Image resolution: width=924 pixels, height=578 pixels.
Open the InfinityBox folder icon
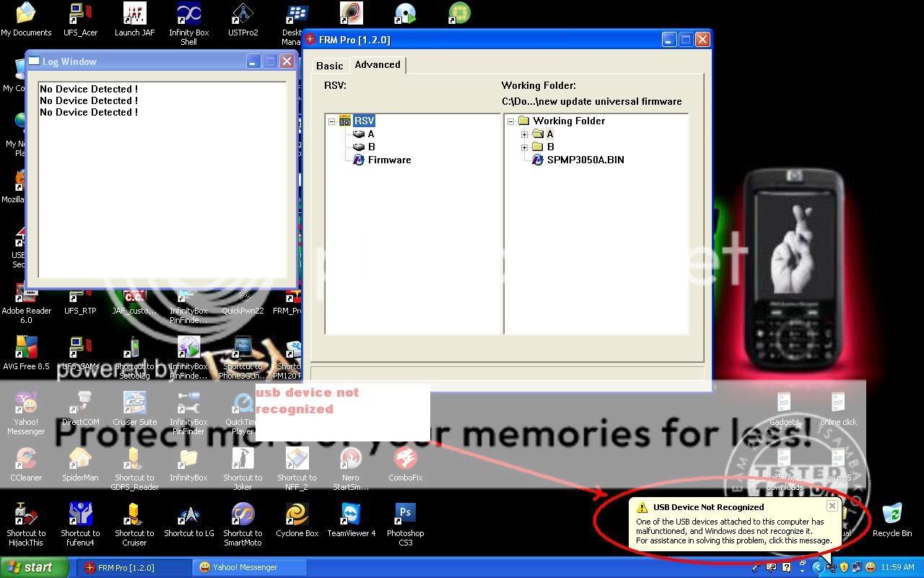tap(188, 465)
